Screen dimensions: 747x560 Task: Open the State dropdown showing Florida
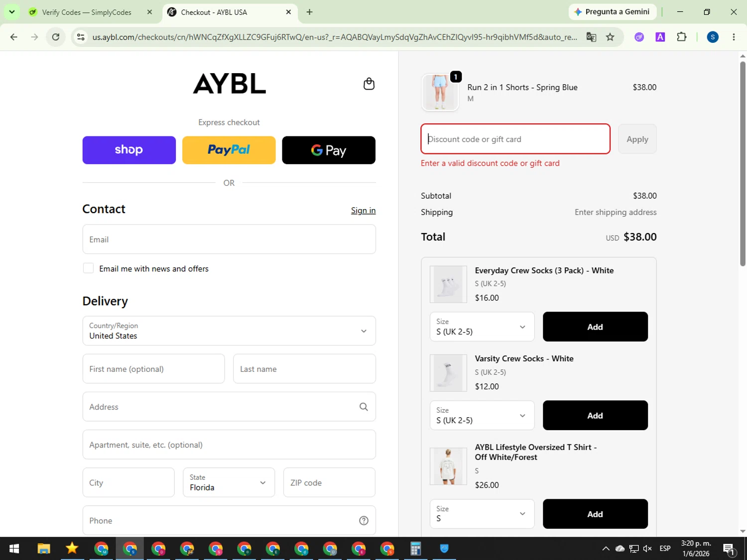click(x=229, y=482)
